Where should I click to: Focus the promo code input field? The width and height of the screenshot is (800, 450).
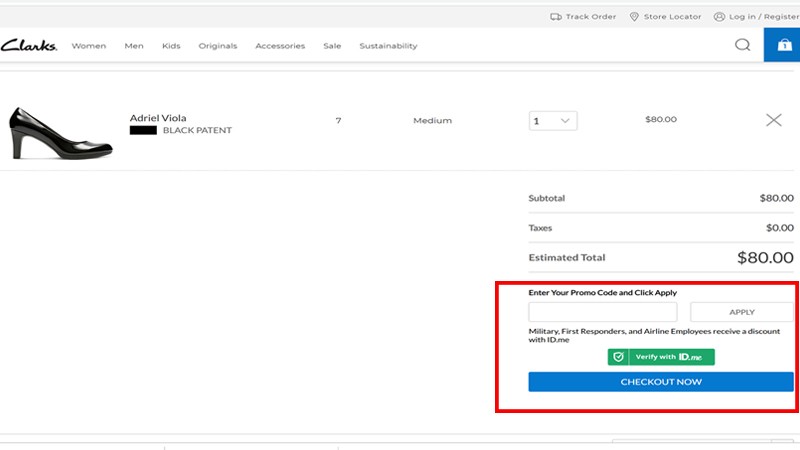point(602,312)
